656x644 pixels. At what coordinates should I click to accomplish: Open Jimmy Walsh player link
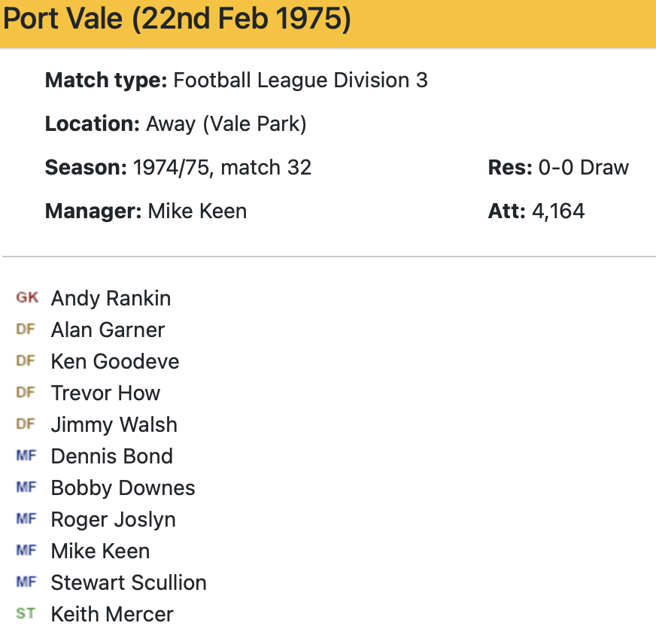click(x=114, y=425)
